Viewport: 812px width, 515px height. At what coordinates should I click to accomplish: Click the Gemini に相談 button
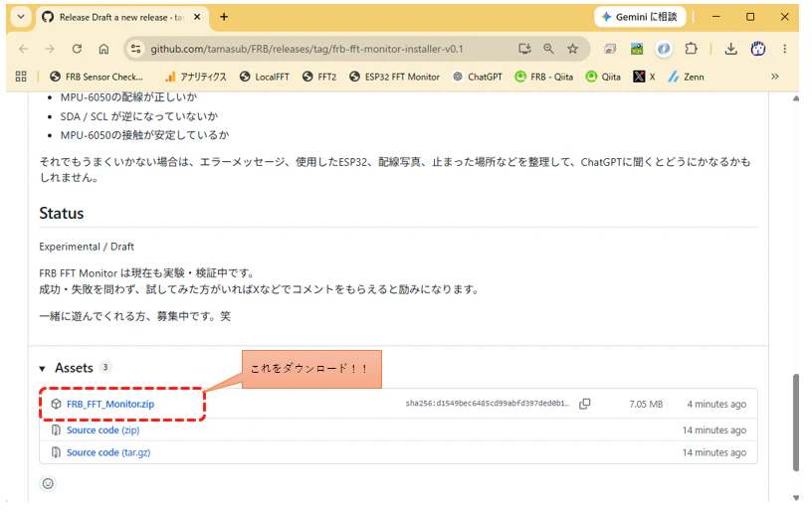point(640,17)
